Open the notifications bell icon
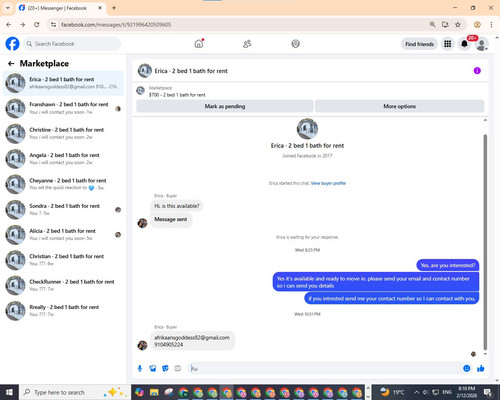This screenshot has width=500, height=400. pos(464,44)
